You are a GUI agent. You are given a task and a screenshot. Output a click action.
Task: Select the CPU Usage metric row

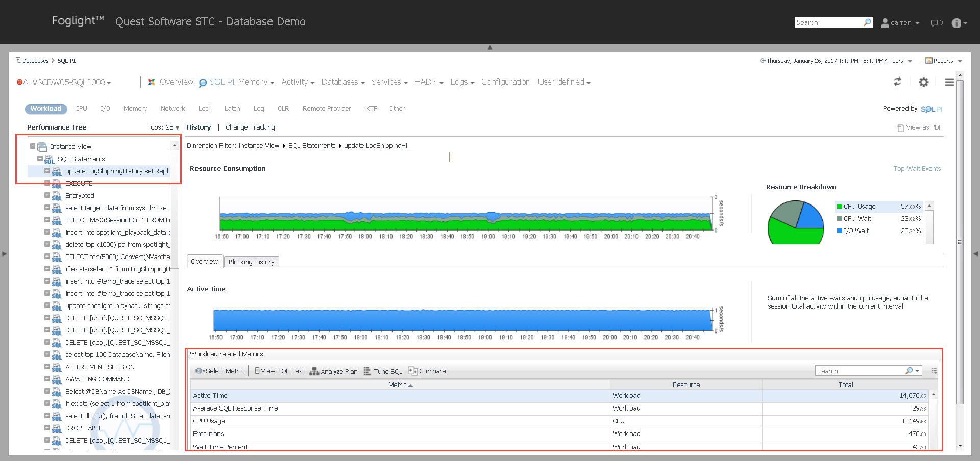point(560,421)
